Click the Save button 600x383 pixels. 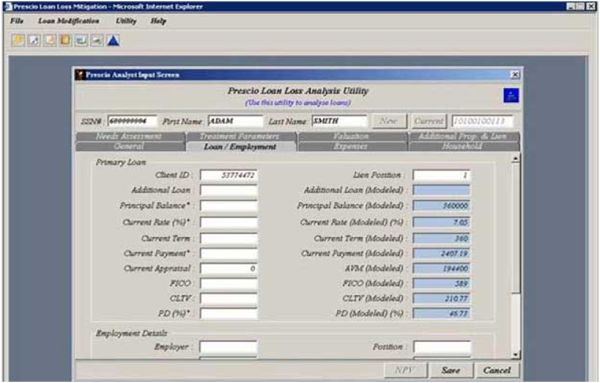pos(451,370)
